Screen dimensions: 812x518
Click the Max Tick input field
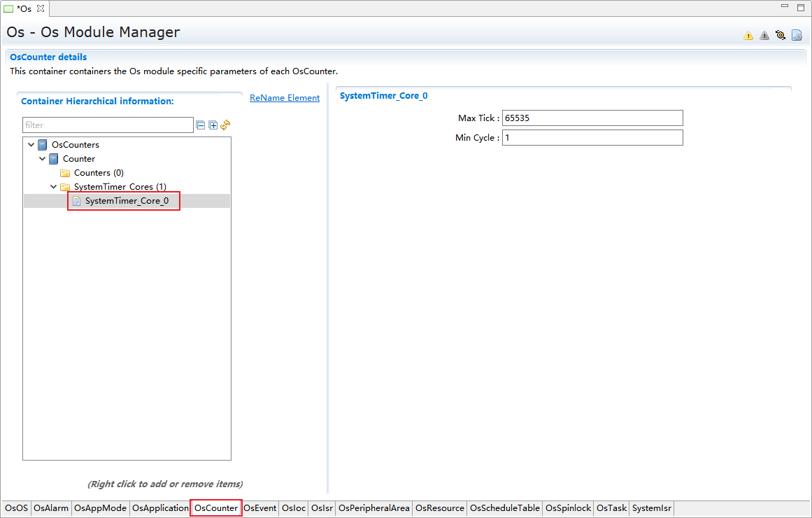click(x=592, y=118)
